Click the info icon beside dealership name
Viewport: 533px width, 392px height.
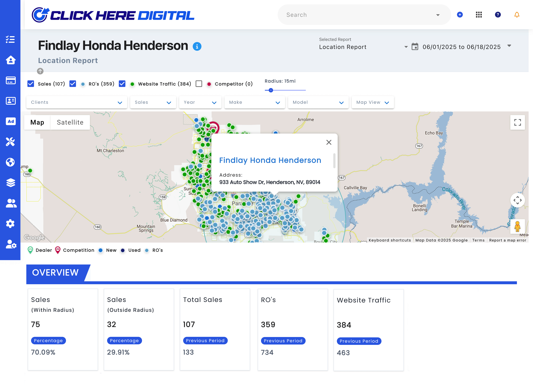197,46
